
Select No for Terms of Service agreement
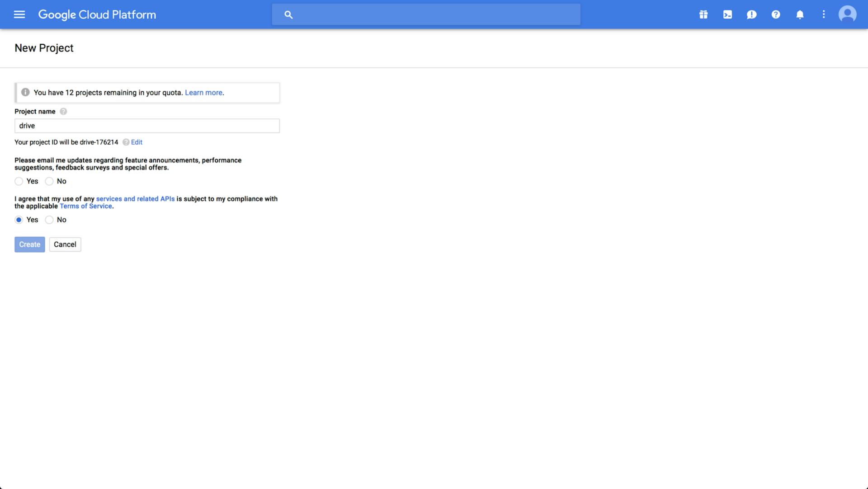(49, 220)
